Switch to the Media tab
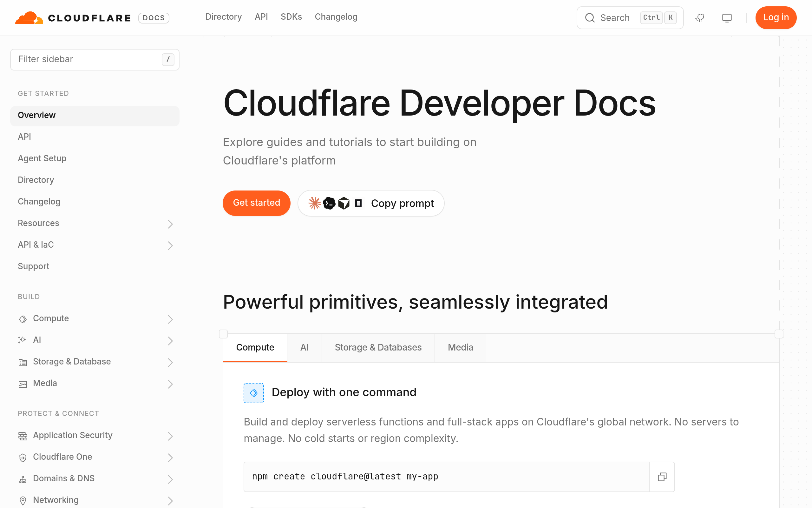Image resolution: width=812 pixels, height=508 pixels. pyautogui.click(x=460, y=347)
